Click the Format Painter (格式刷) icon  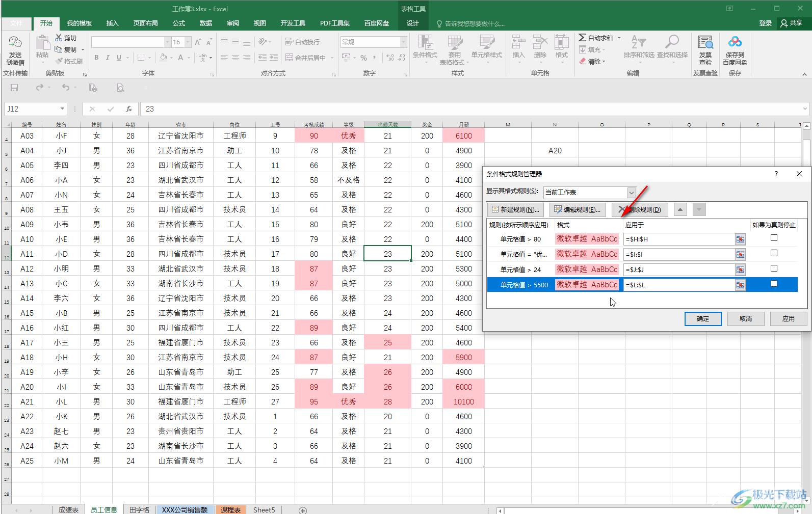coord(59,61)
